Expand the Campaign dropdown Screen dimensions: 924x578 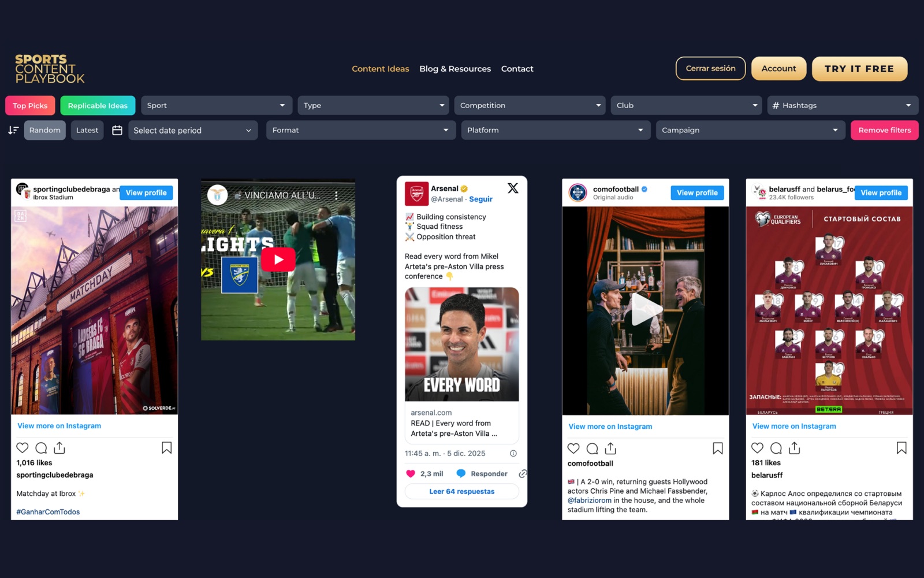click(x=750, y=130)
